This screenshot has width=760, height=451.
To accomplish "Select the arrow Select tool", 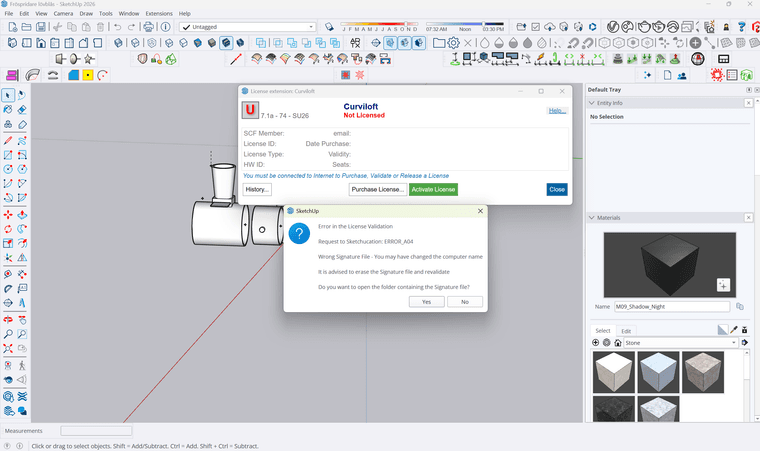I will coord(8,95).
